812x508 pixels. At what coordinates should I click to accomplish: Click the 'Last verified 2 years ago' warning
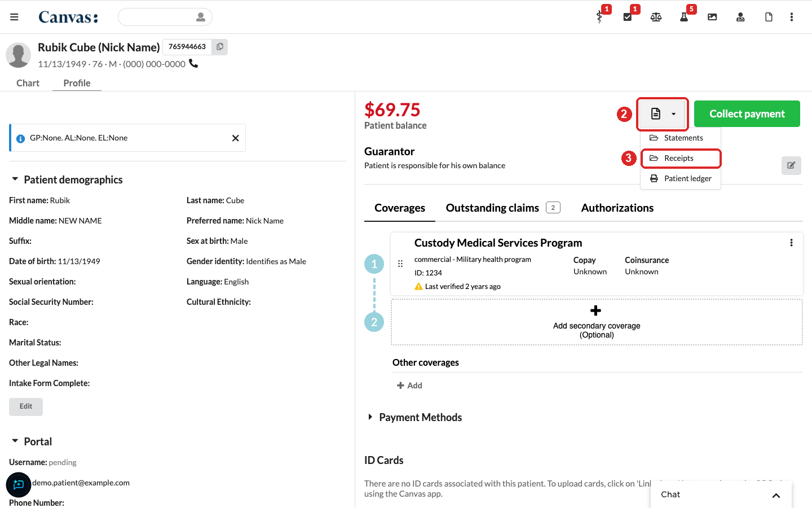point(457,287)
